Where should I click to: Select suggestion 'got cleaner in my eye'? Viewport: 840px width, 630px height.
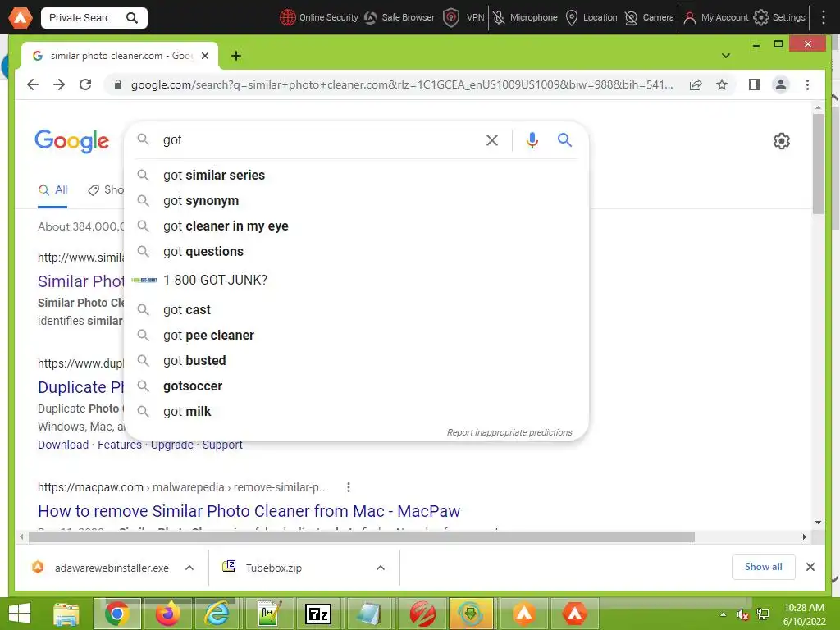click(x=356, y=226)
